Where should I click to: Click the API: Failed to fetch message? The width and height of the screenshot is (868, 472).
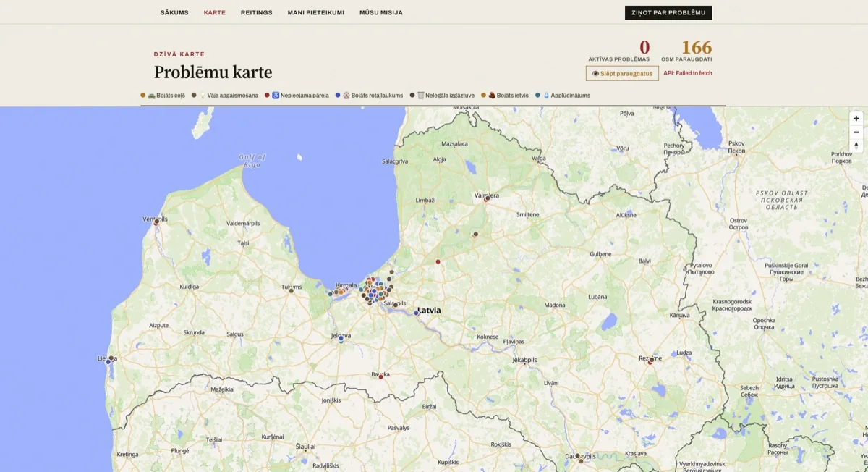[688, 73]
